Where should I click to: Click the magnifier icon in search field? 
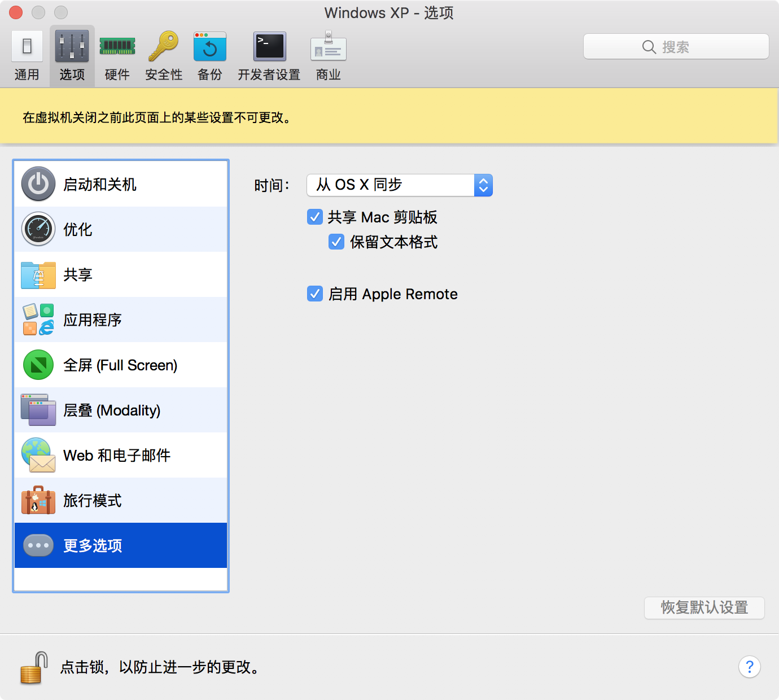649,47
